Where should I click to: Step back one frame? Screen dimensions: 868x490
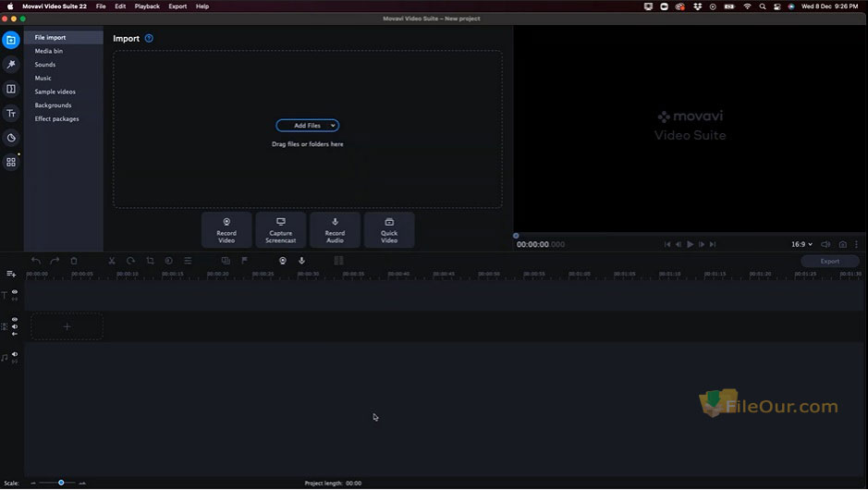(679, 244)
